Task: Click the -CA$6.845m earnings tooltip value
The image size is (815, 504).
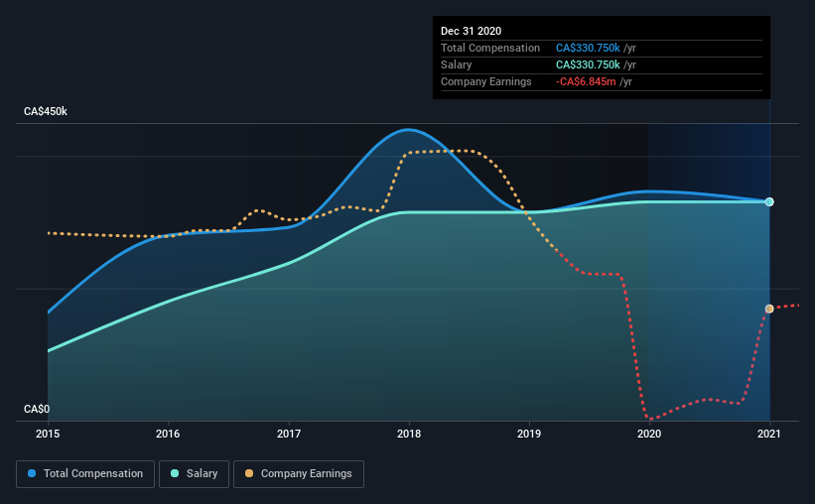Action: point(586,81)
